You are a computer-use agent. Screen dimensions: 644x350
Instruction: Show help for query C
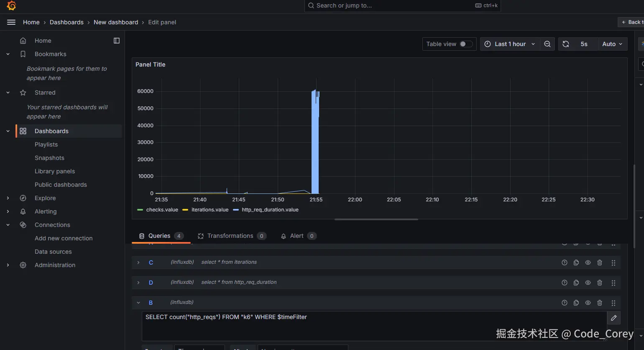coord(565,262)
